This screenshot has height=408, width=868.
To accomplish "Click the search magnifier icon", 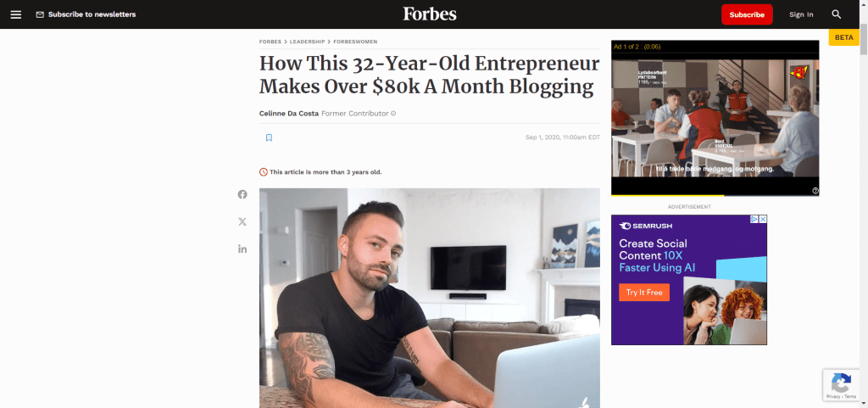I will tap(837, 14).
